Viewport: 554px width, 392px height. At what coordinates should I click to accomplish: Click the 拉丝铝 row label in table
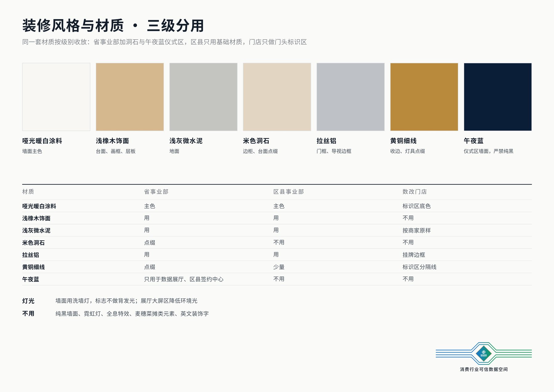pos(30,255)
